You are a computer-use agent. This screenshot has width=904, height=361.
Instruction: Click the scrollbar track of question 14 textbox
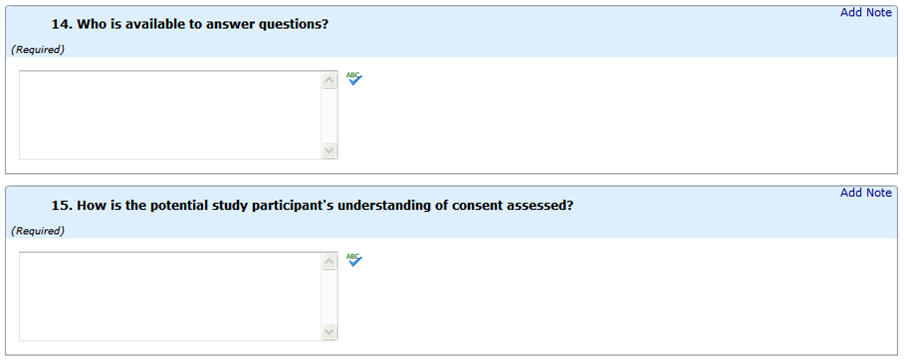(329, 115)
